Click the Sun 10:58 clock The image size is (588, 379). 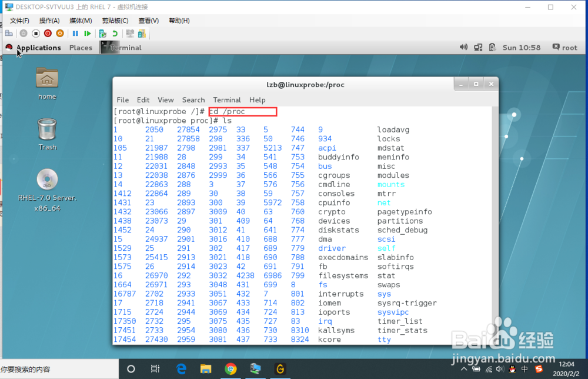[521, 48]
